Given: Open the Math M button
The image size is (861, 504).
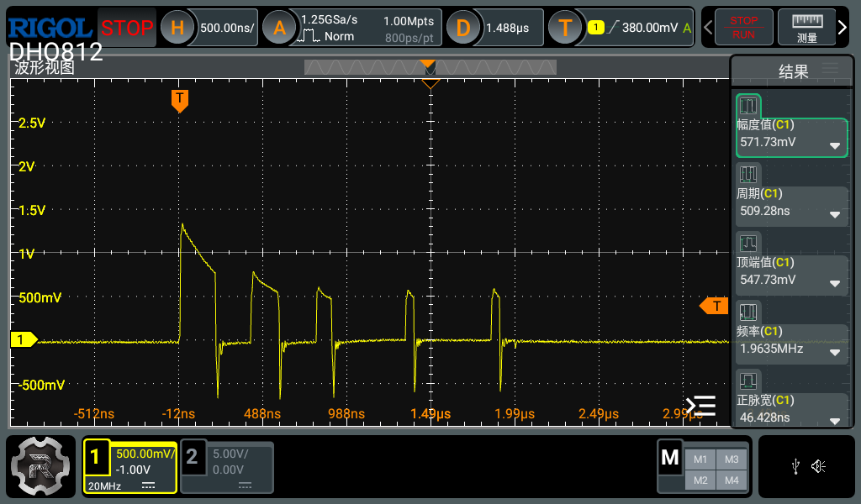Looking at the screenshot, I should pos(670,457).
